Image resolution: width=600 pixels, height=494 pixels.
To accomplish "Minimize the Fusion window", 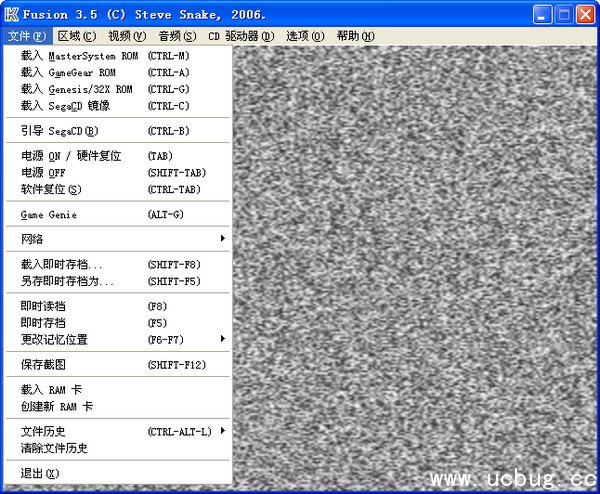I will pyautogui.click(x=542, y=15).
